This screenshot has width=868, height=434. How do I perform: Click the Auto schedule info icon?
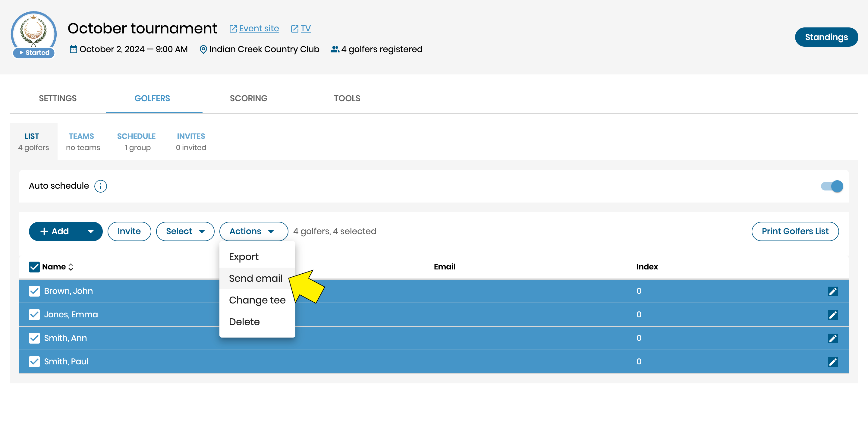[x=100, y=186]
